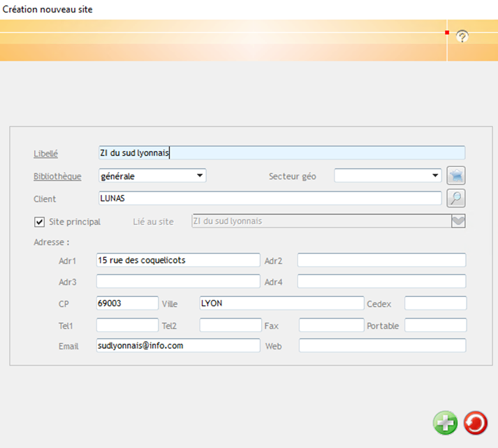The image size is (498, 448).
Task: Click the empty Adr2 field
Action: [381, 260]
